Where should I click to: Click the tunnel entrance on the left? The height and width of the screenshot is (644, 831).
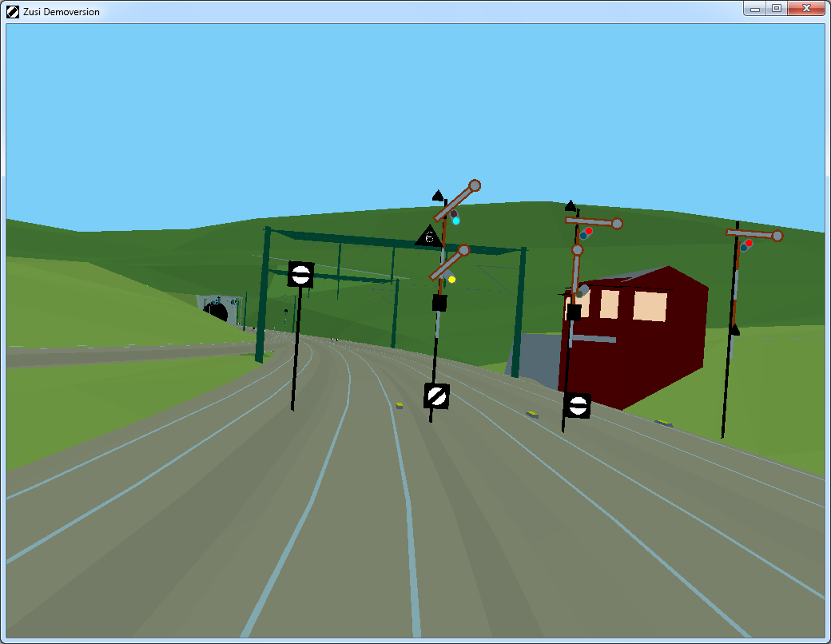click(216, 311)
